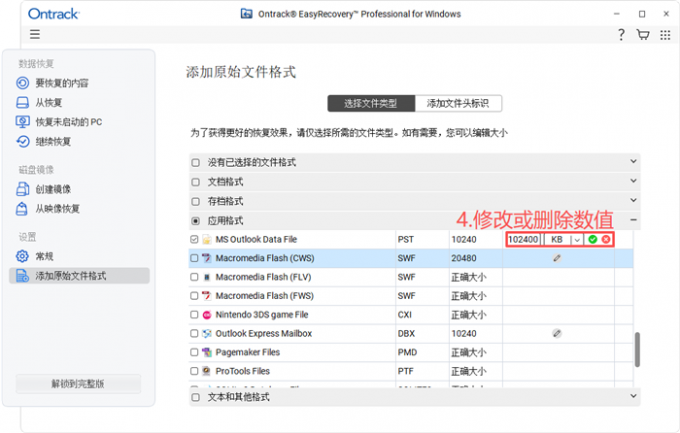The height and width of the screenshot is (433, 680).
Task: Click the Pagemaker Files icon
Action: pyautogui.click(x=207, y=352)
